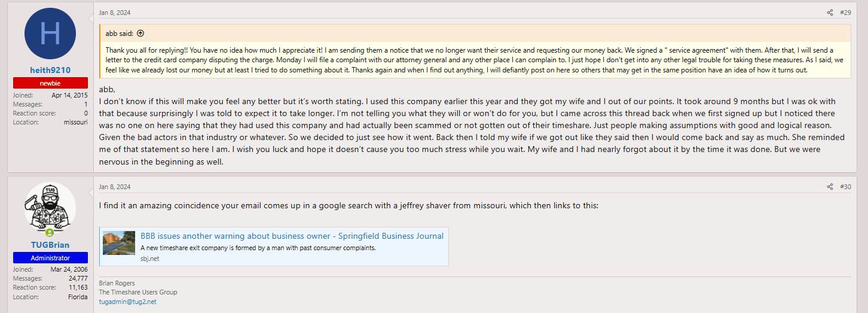868x313 pixels.
Task: Click the tugadmin@tug2.net email link
Action: (x=127, y=302)
